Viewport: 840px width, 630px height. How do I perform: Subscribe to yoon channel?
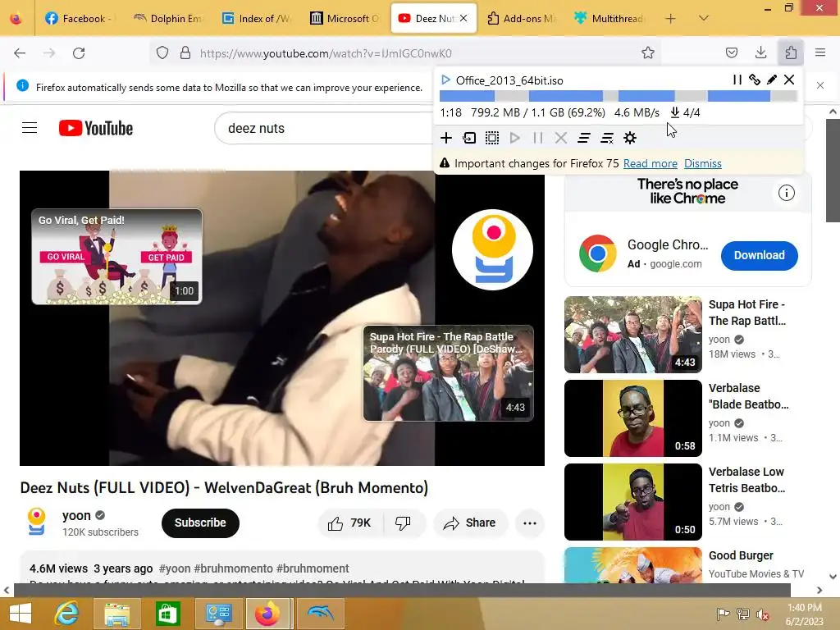[x=200, y=523]
